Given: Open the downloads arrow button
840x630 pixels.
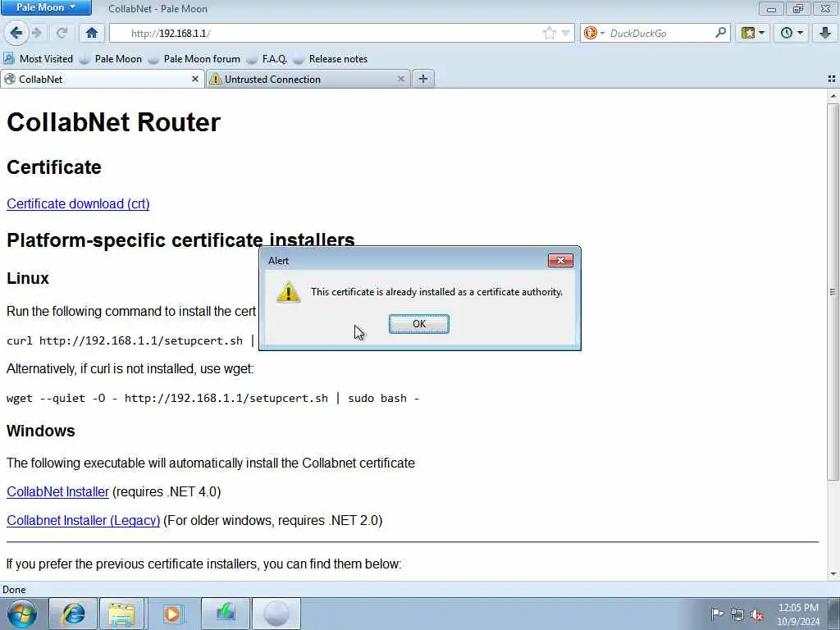Looking at the screenshot, I should click(825, 33).
